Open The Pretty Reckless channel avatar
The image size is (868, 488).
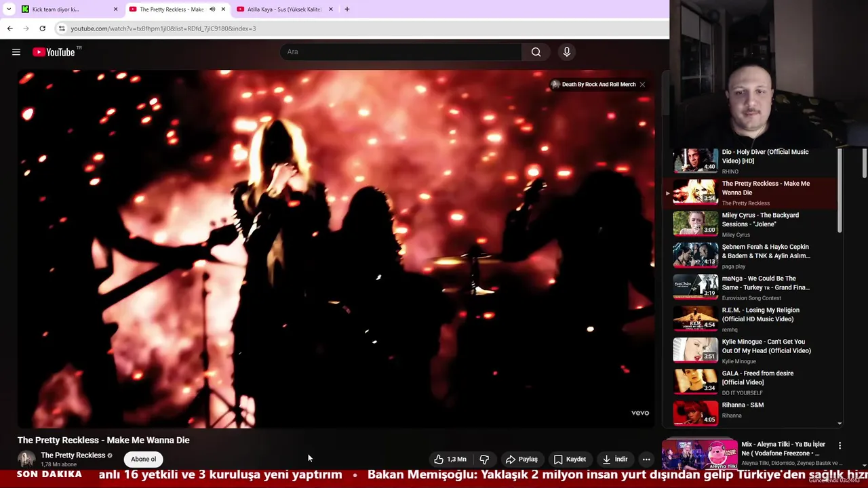pyautogui.click(x=26, y=459)
